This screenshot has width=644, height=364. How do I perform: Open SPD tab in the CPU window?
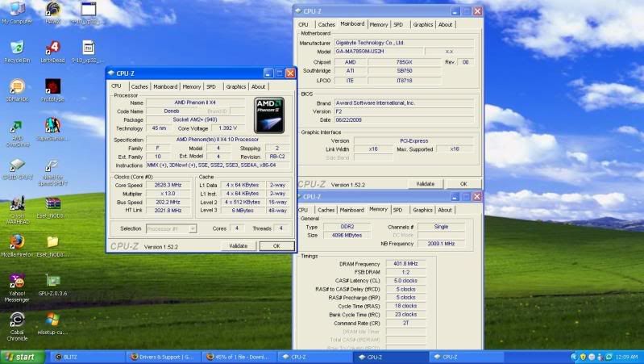click(211, 87)
